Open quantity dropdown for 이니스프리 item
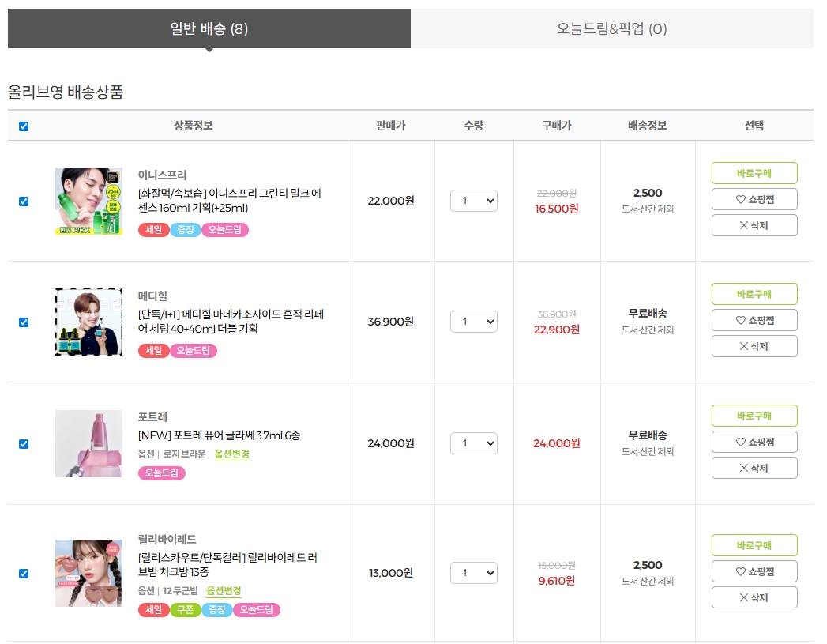Image resolution: width=827 pixels, height=644 pixels. [474, 201]
